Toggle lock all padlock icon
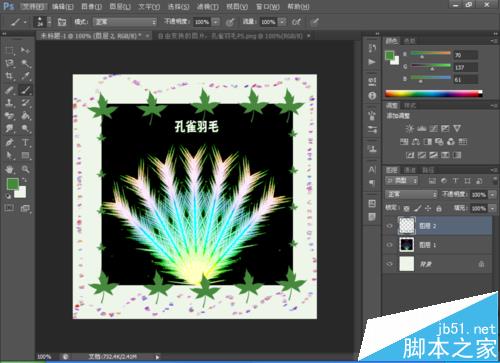The width and height of the screenshot is (500, 363). (439, 209)
